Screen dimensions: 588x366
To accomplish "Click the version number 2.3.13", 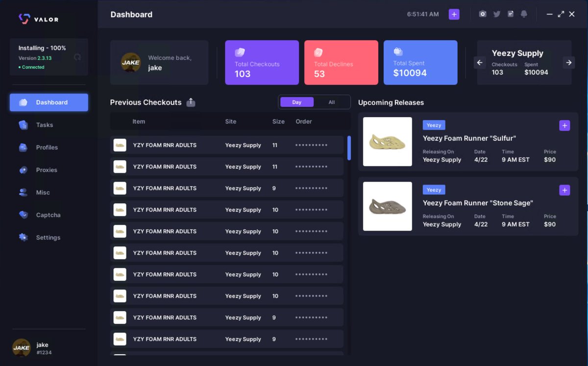I will click(45, 58).
